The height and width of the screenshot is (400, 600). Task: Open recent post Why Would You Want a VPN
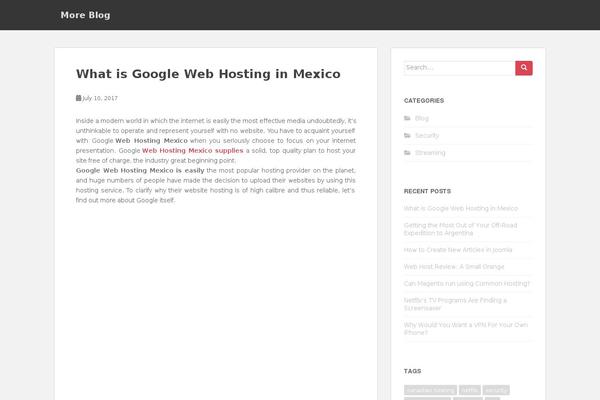tap(466, 328)
